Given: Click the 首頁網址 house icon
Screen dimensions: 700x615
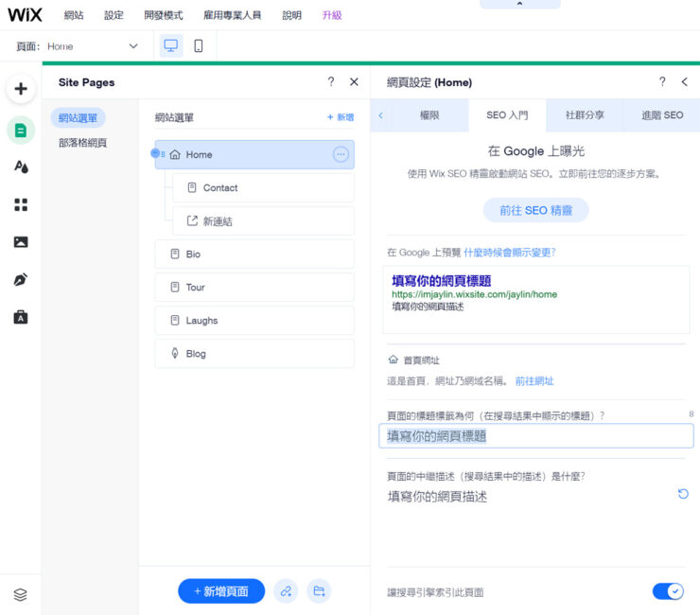Looking at the screenshot, I should 393,360.
